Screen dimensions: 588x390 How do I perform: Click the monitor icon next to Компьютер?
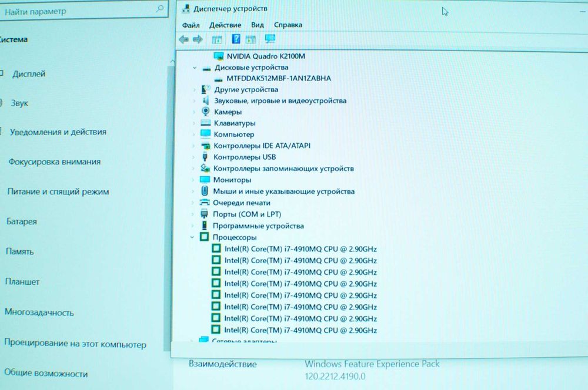tap(205, 134)
